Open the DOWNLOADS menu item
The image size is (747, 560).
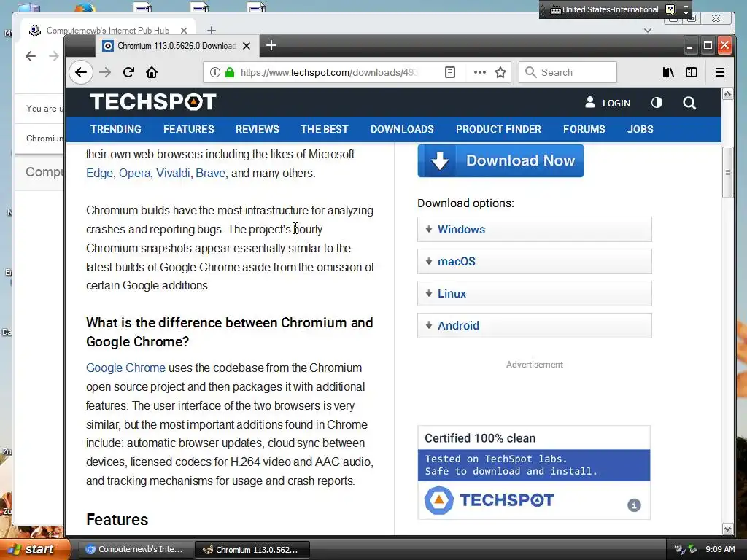(x=402, y=130)
